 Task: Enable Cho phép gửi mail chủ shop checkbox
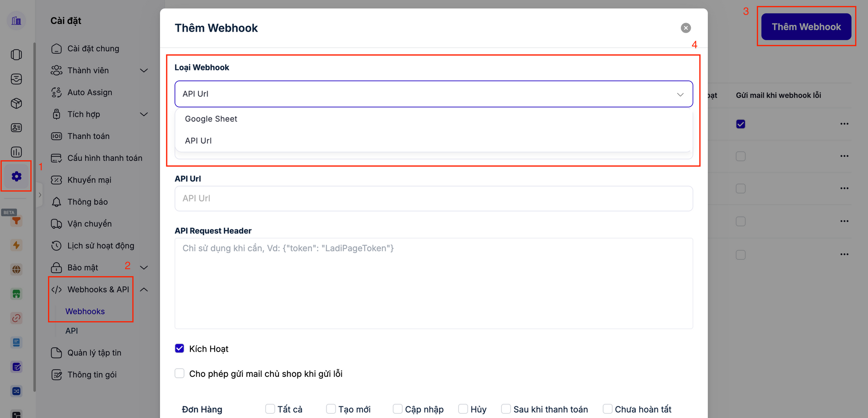[179, 373]
